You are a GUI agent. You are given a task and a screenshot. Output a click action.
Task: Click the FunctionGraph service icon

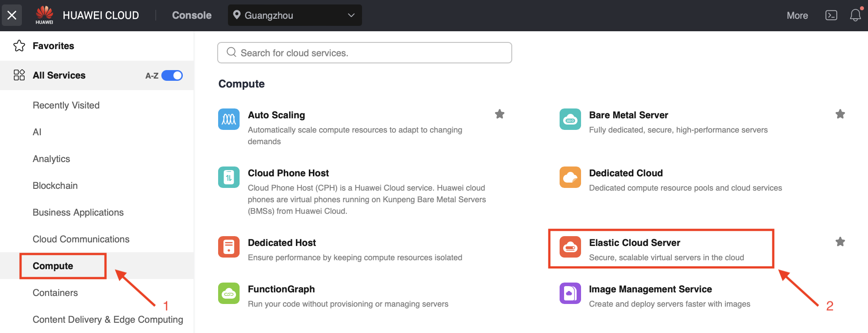click(x=229, y=293)
